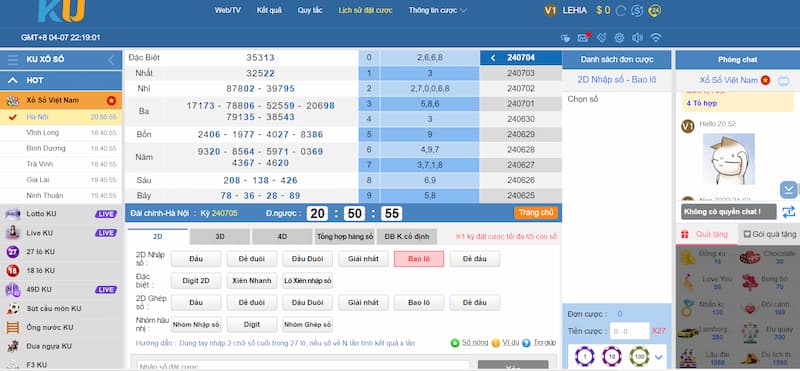Screen dimensions: 800x371
Task: Open Đua ngựa KU game
Action: (61, 346)
